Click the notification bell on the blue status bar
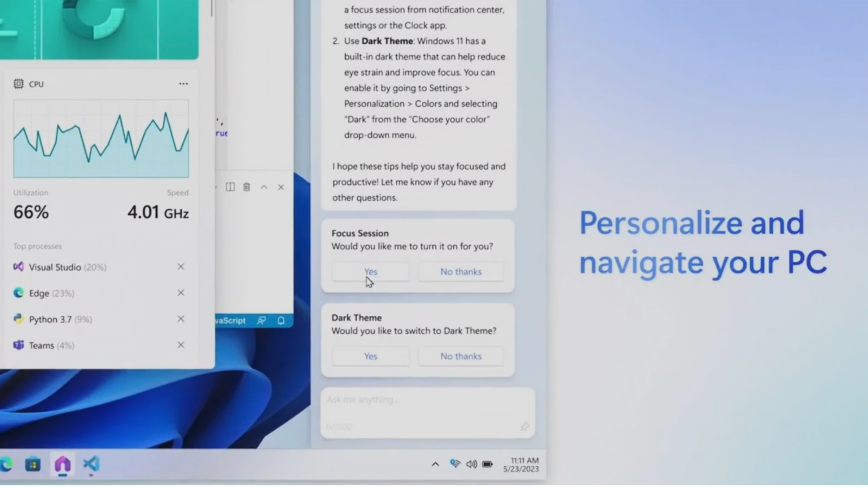Screen dimensions: 868x488 (x=281, y=320)
